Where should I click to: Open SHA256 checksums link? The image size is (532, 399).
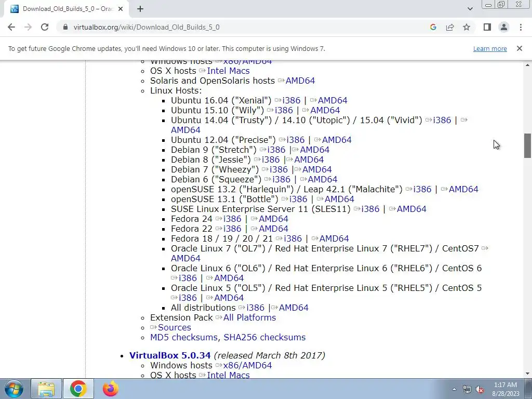click(x=264, y=337)
